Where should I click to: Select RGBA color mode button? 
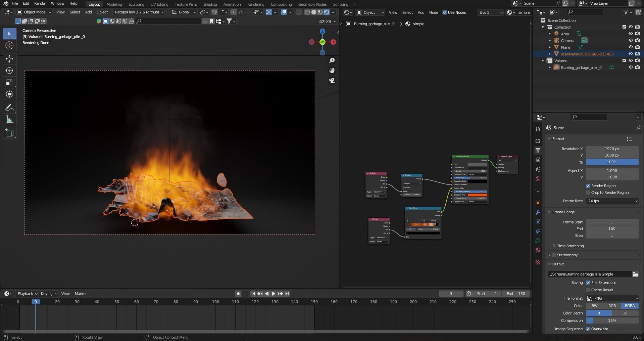[630, 306]
